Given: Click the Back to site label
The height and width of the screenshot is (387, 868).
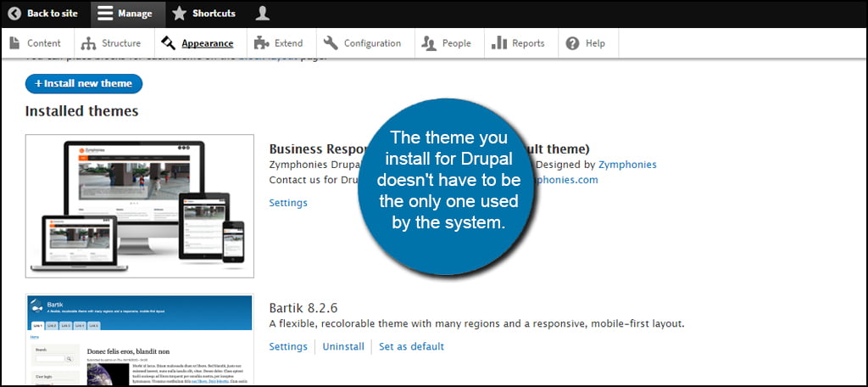Looking at the screenshot, I should (x=53, y=14).
